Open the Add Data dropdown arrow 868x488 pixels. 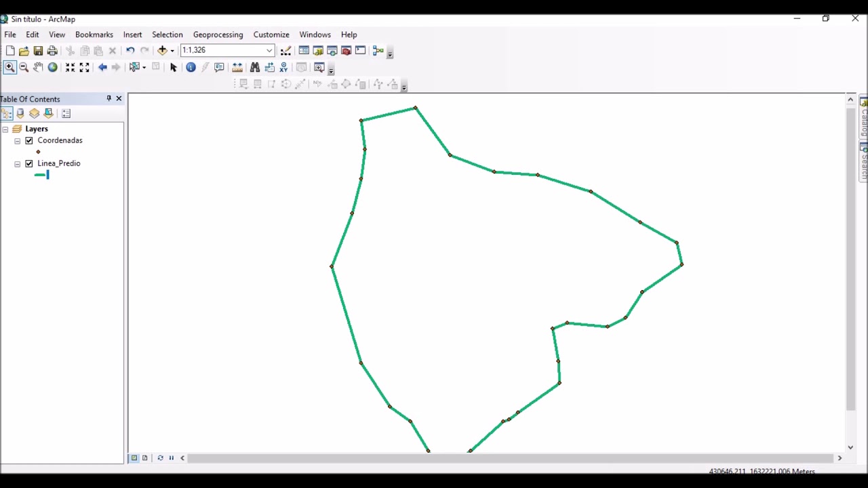[172, 51]
